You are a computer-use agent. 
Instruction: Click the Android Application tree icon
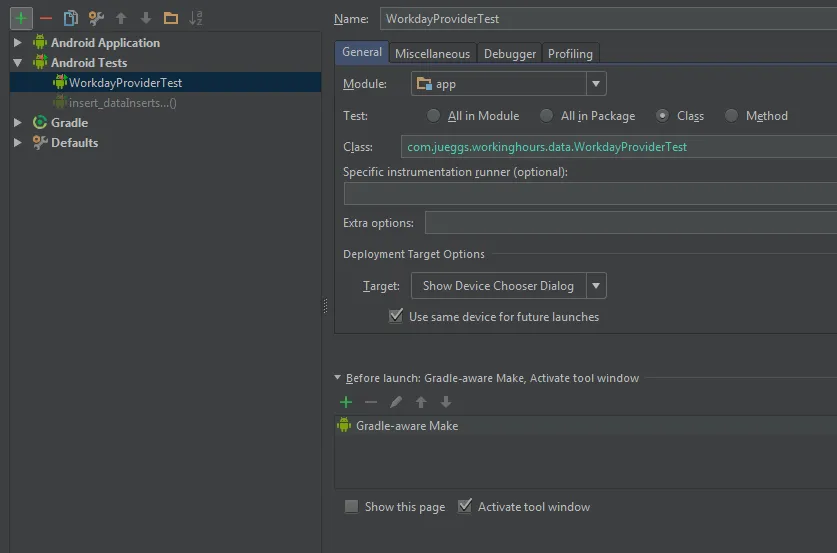(x=40, y=42)
